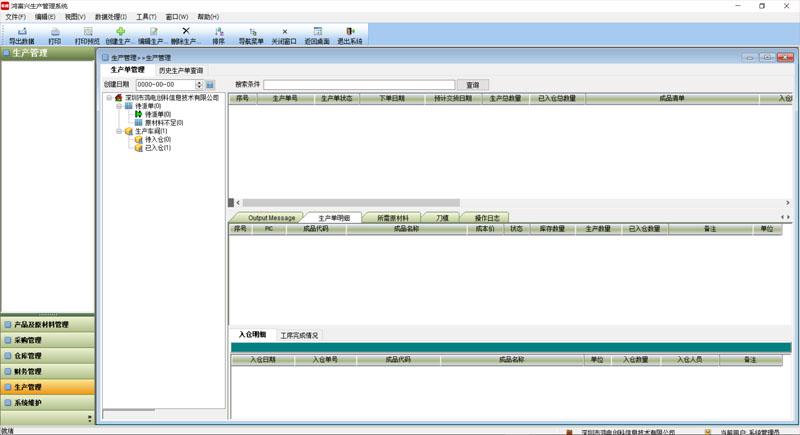Click the green 创建生产 plus icon
The image size is (800, 435).
tap(120, 32)
